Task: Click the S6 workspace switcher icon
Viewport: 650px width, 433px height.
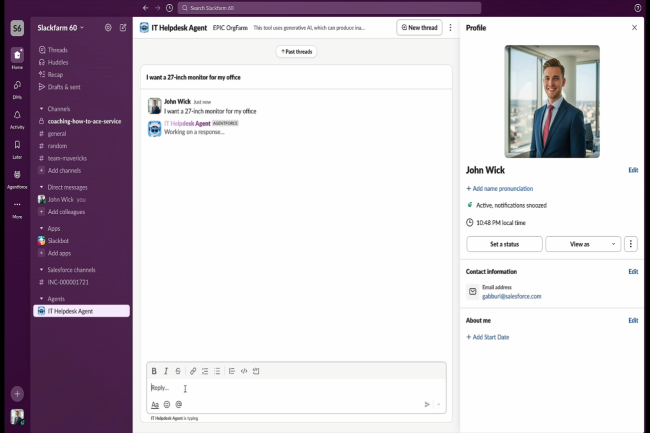Action: 17,28
